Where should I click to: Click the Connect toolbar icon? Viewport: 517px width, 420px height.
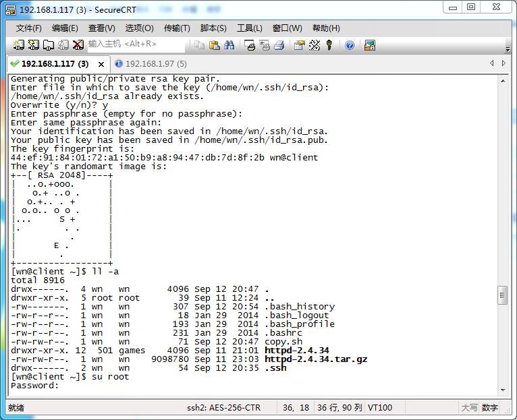tap(18, 44)
